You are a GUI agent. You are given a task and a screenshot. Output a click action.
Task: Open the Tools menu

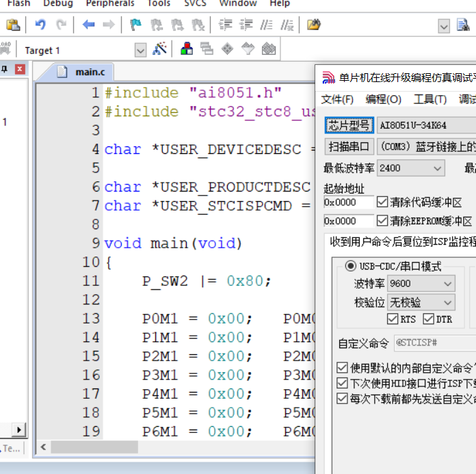(x=159, y=3)
